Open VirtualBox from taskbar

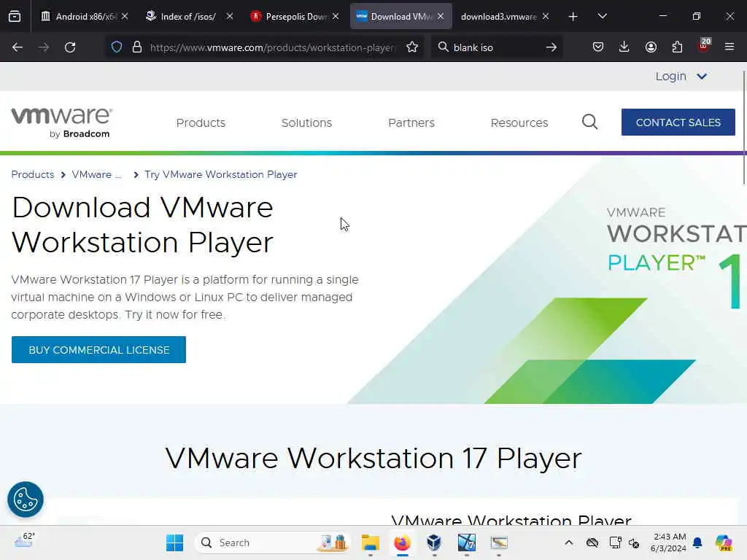coord(434,542)
